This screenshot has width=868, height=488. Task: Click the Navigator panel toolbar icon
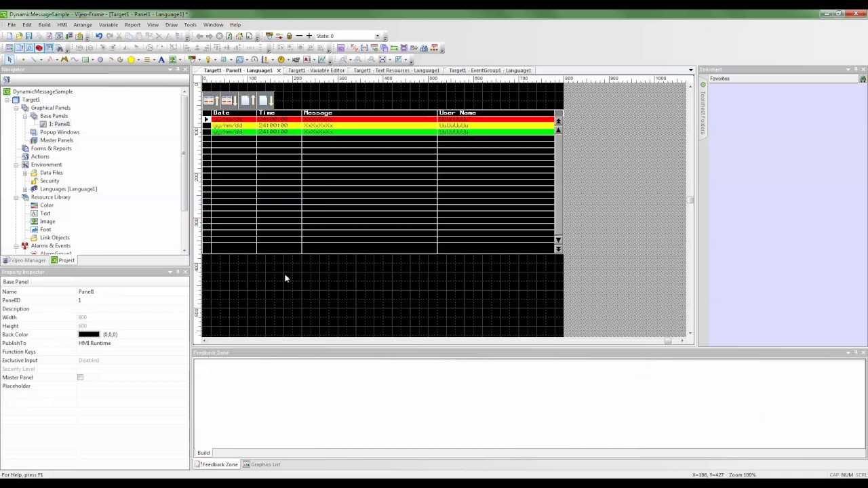[6, 79]
